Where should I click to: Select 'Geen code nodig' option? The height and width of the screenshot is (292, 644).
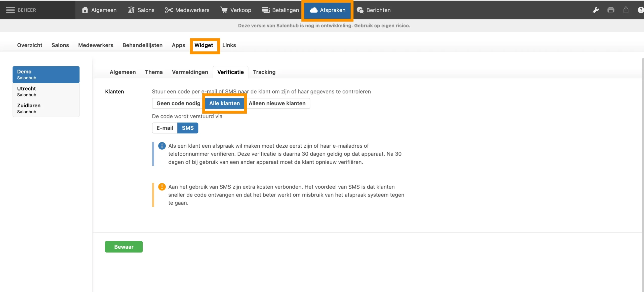pyautogui.click(x=178, y=103)
